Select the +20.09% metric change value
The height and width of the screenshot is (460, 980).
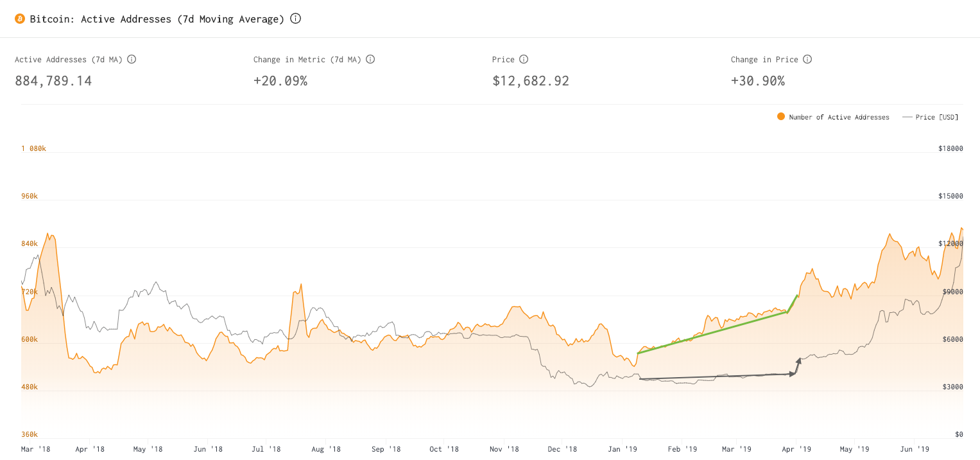click(x=280, y=81)
